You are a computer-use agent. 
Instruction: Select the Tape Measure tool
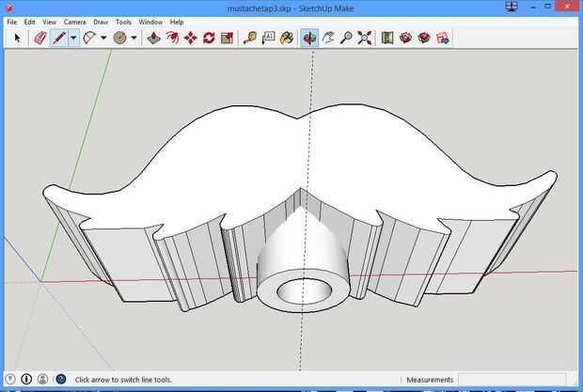(x=250, y=38)
